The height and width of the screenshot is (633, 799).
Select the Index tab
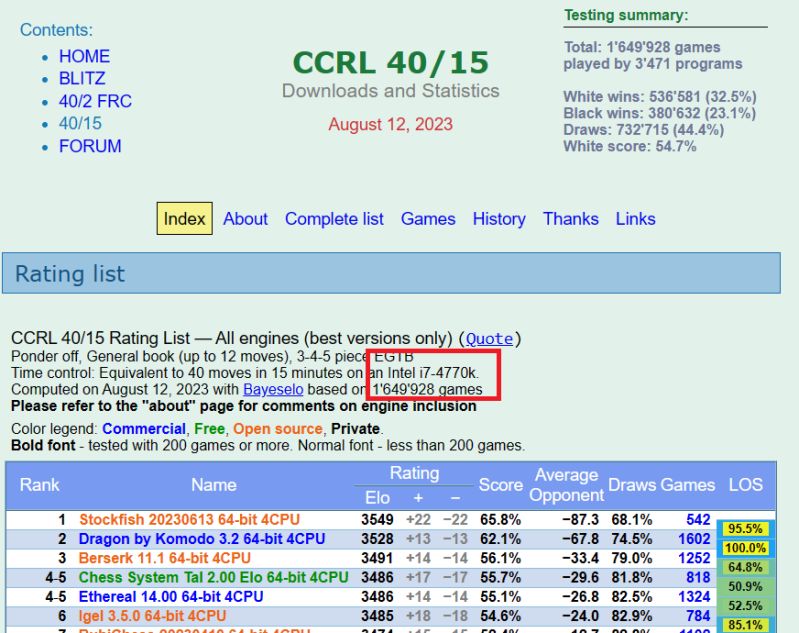tap(184, 219)
